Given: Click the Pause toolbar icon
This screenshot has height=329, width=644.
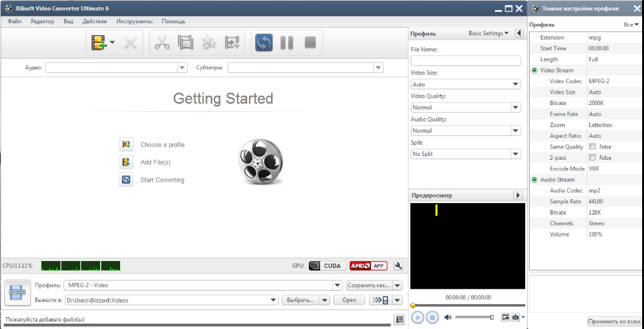Looking at the screenshot, I should click(287, 43).
